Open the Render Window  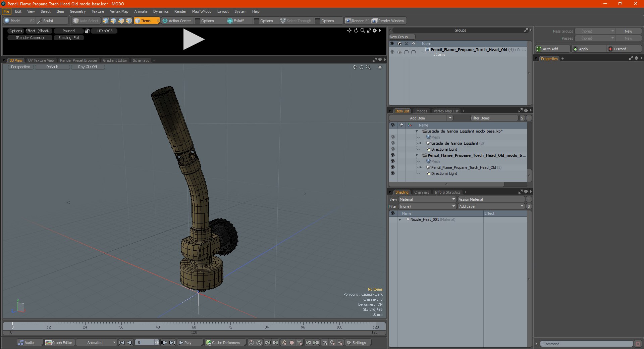(388, 21)
